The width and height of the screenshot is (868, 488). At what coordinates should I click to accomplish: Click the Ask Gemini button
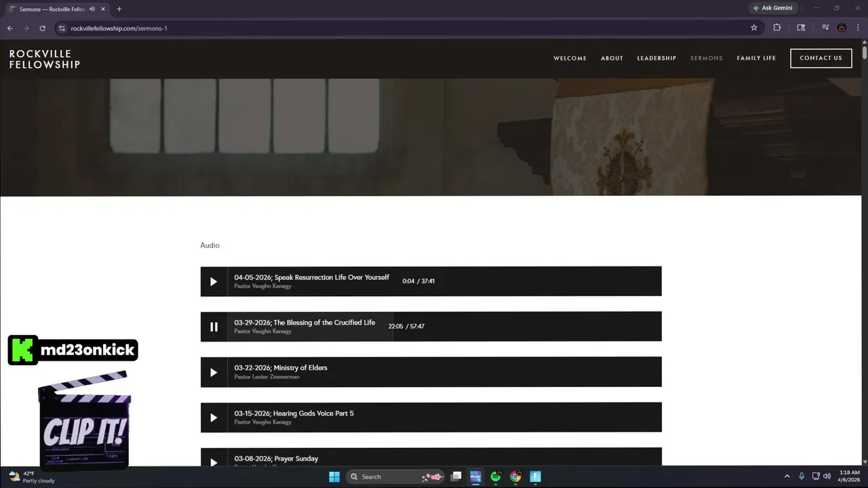[x=772, y=8]
